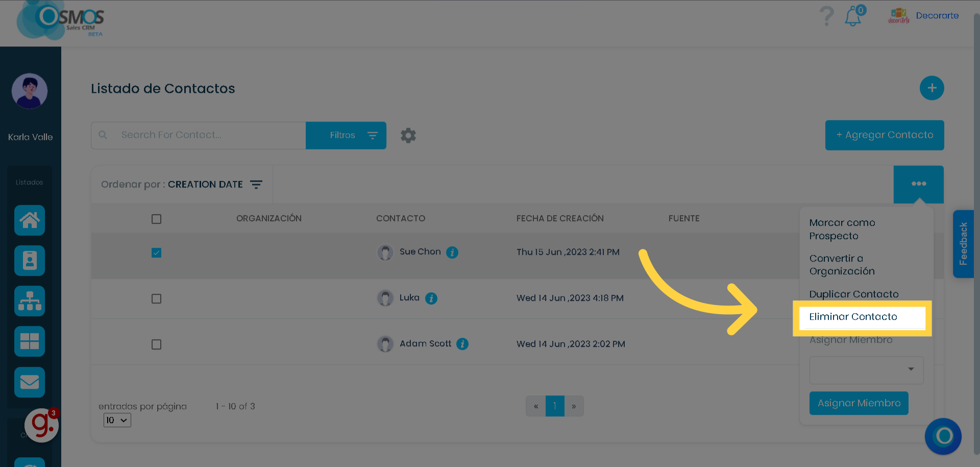
Task: Click the red g. badge icon
Action: tap(42, 425)
